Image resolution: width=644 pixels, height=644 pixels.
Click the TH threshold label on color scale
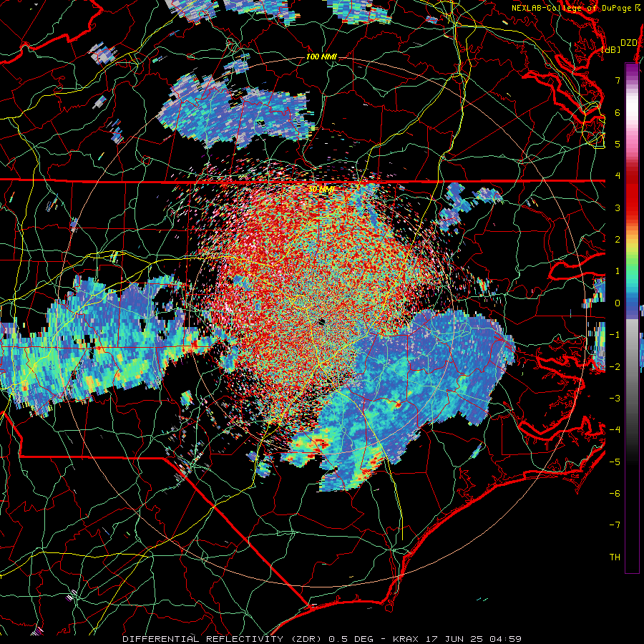[x=615, y=557]
